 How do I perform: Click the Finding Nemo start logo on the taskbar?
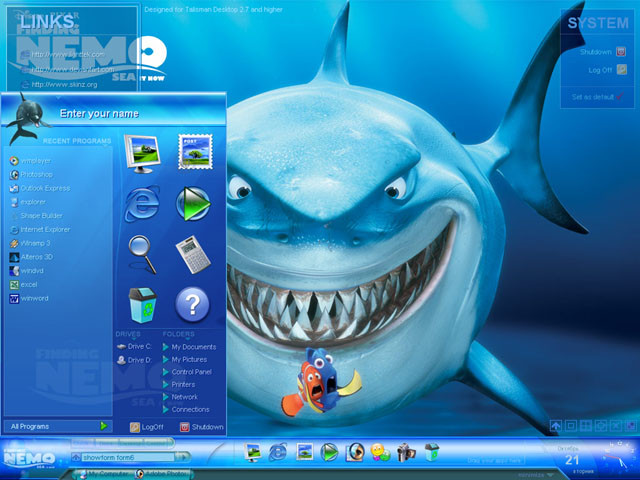[x=29, y=457]
